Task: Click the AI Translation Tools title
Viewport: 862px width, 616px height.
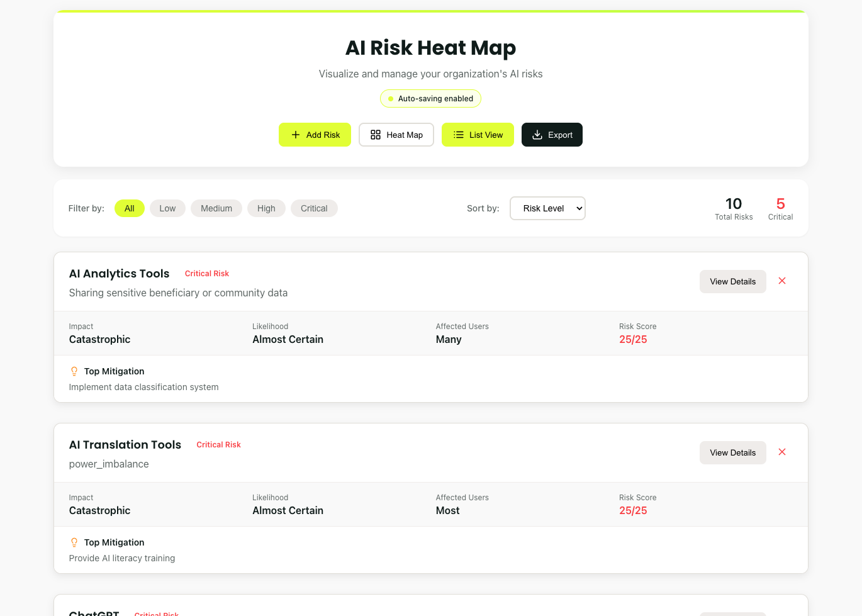Action: click(x=125, y=445)
